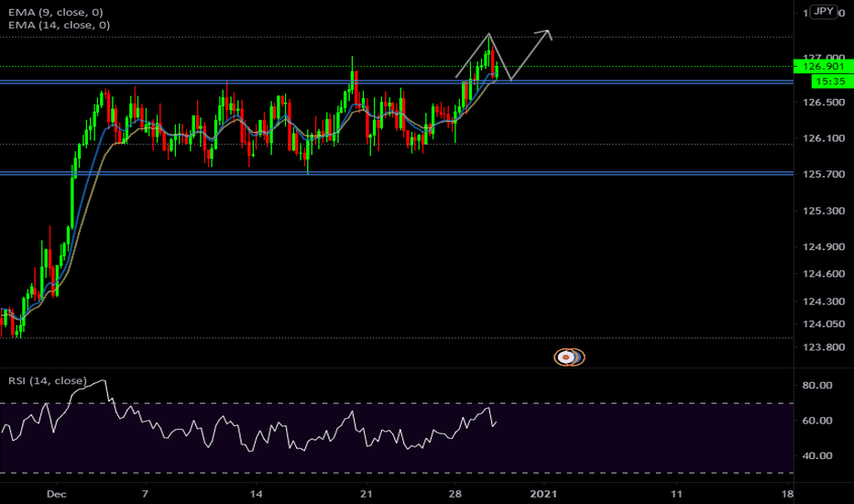The image size is (854, 504).
Task: Click the 18 date axis label
Action: 787,494
